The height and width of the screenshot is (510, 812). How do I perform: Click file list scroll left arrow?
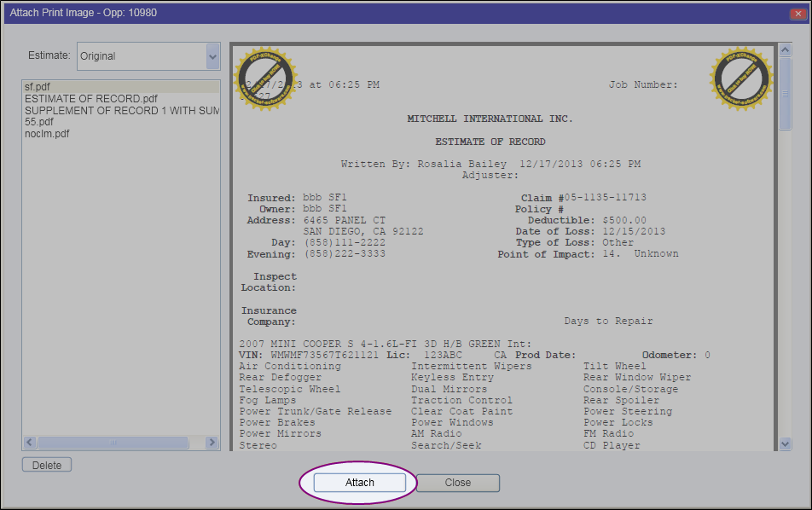[x=30, y=442]
